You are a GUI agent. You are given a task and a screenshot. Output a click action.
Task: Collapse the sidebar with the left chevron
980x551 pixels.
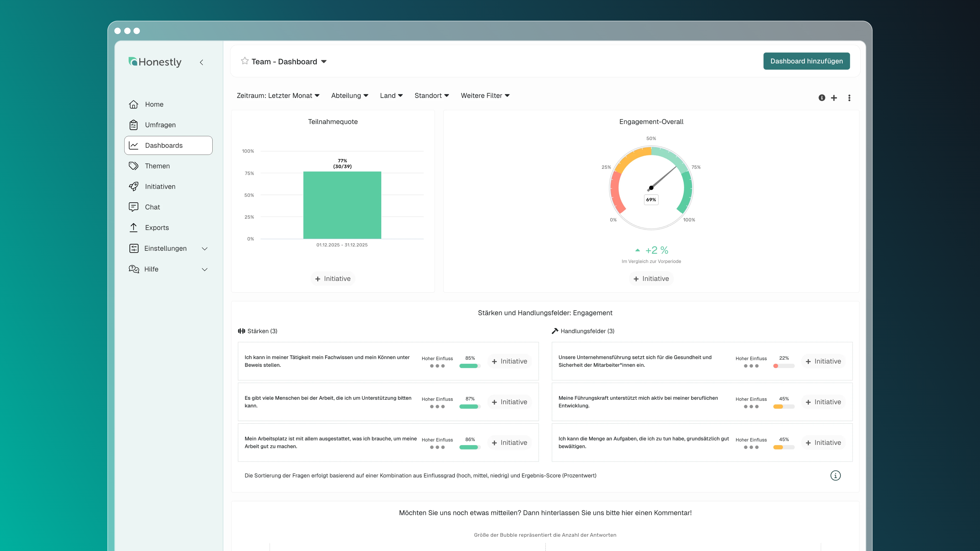(x=202, y=62)
